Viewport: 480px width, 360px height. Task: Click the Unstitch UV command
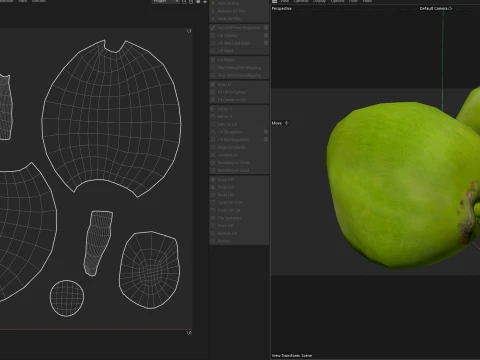point(239,155)
